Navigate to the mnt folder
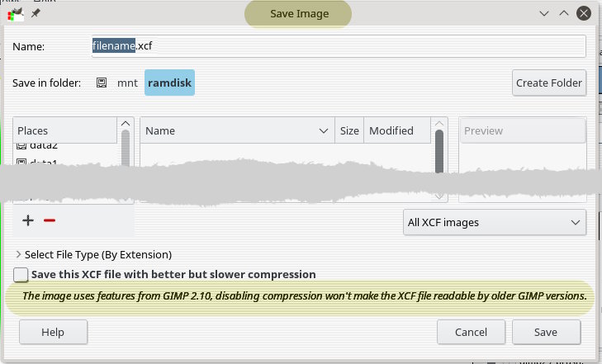 pyautogui.click(x=127, y=83)
